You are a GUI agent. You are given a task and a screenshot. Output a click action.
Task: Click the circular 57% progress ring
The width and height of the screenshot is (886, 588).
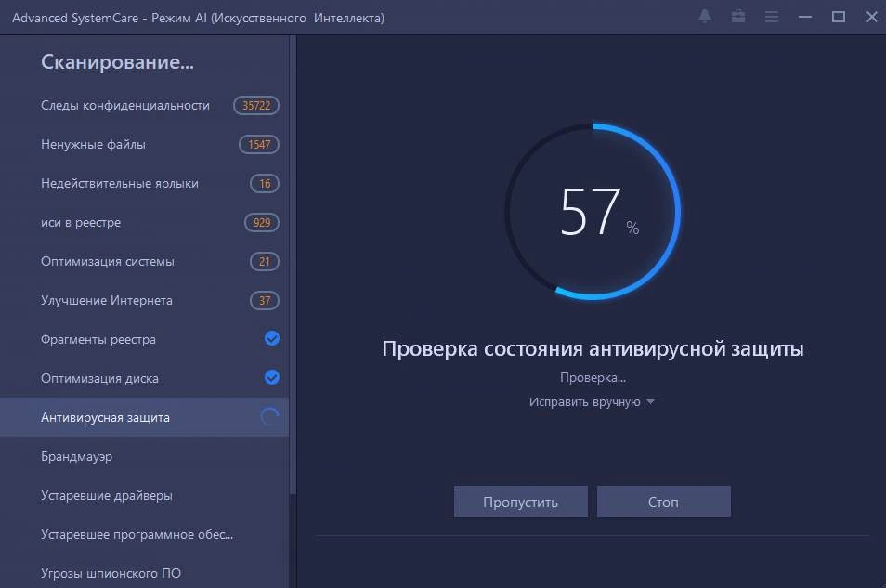pyautogui.click(x=593, y=211)
